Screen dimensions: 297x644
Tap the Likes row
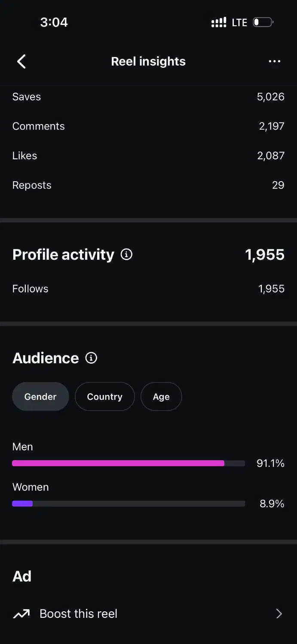[148, 156]
